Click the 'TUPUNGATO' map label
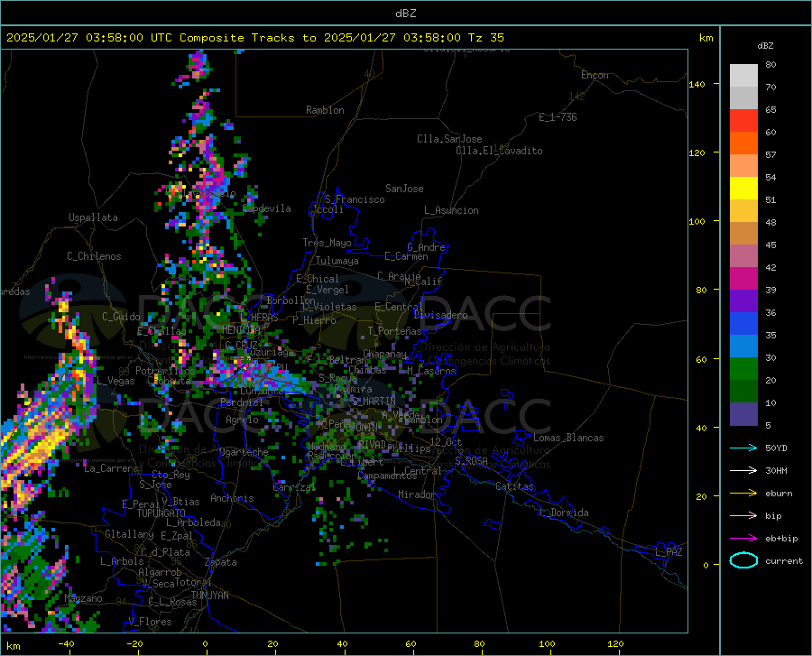812x656 pixels. [x=161, y=513]
